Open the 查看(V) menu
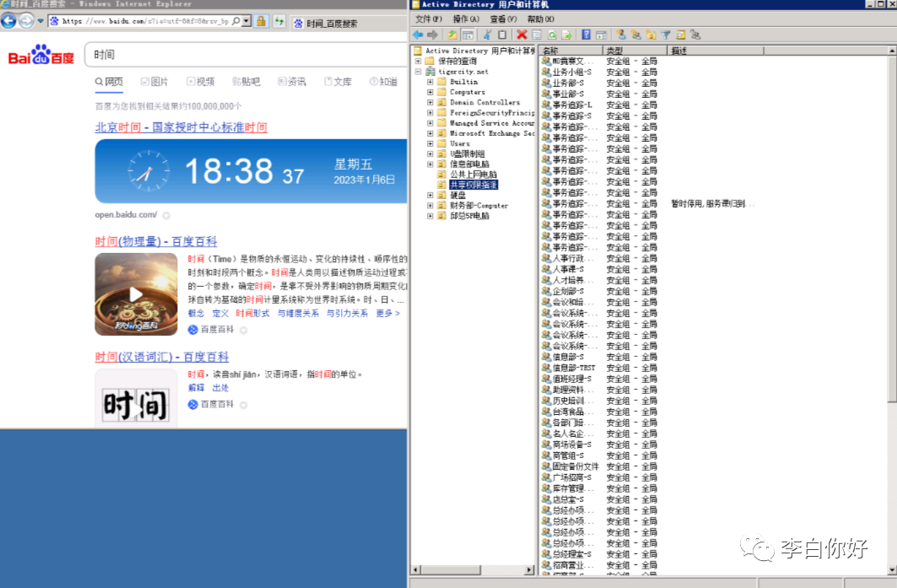Screen dimensions: 897x588 pos(504,19)
